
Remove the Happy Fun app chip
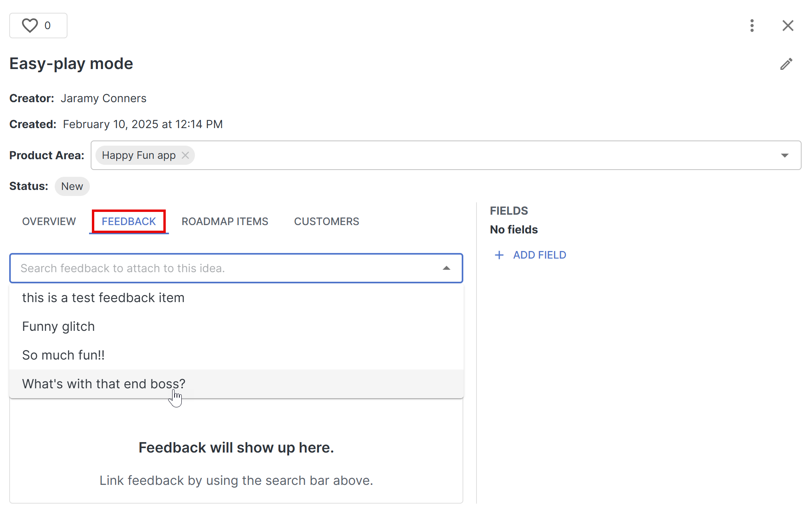(185, 155)
